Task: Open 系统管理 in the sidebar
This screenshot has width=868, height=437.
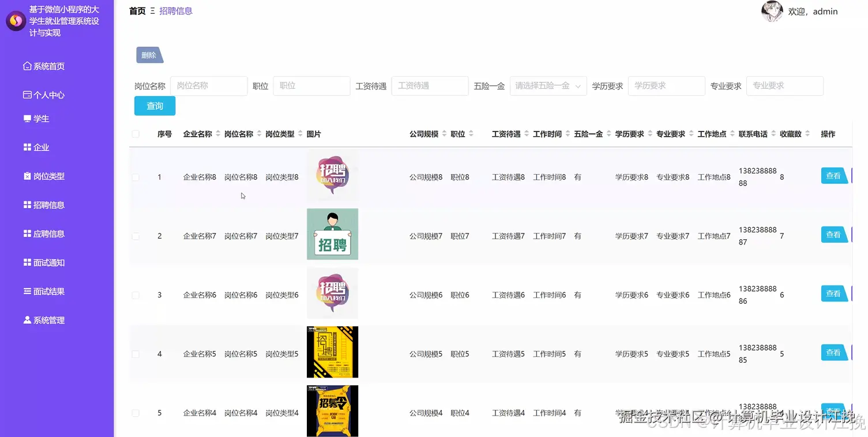Action: (x=46, y=320)
